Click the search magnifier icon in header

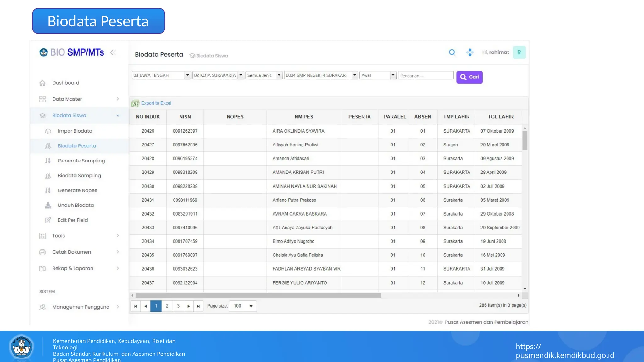coord(452,52)
